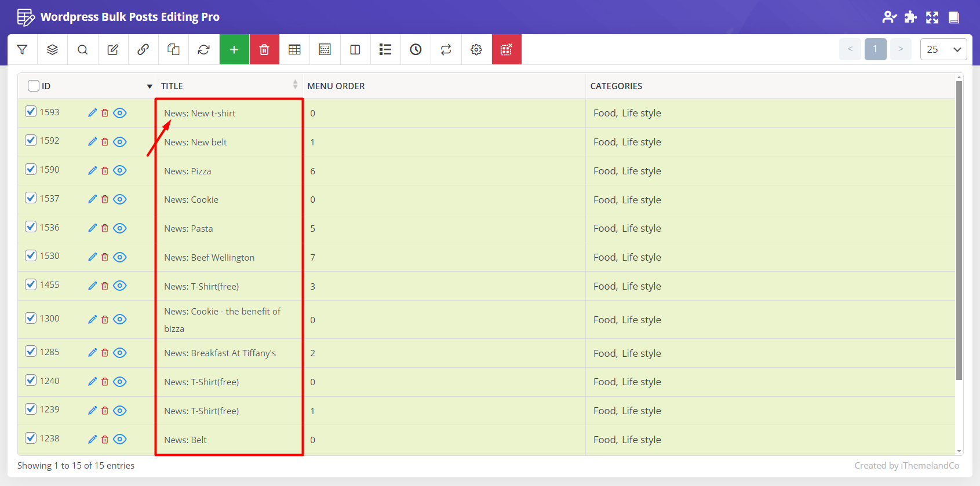980x486 pixels.
Task: Open the 25 entries per page dropdown
Action: pyautogui.click(x=943, y=49)
